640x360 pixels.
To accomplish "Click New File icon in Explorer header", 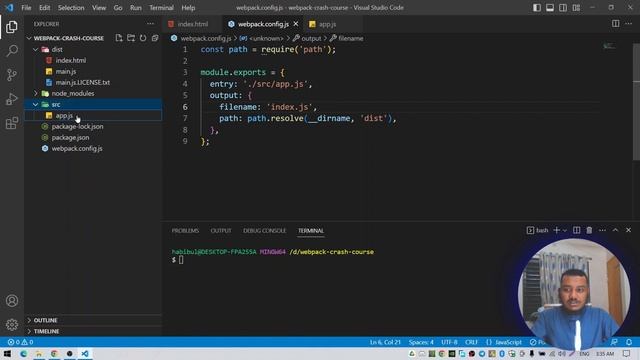I will point(119,38).
